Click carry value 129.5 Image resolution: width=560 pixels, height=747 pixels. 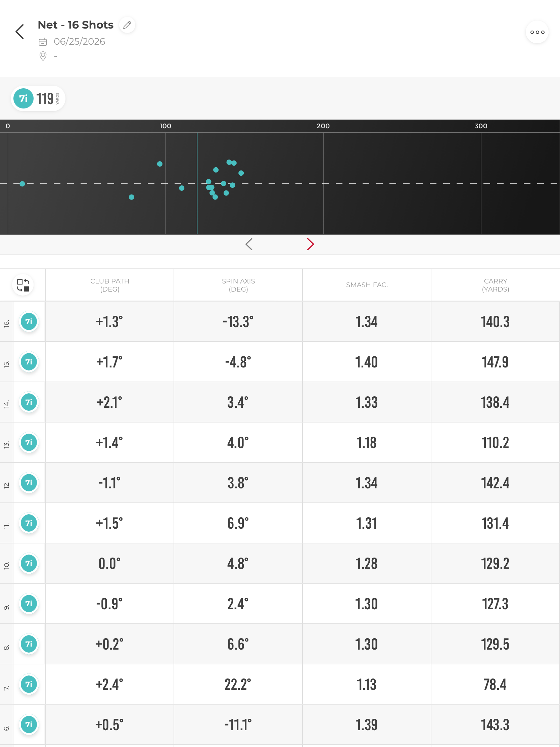tap(495, 644)
